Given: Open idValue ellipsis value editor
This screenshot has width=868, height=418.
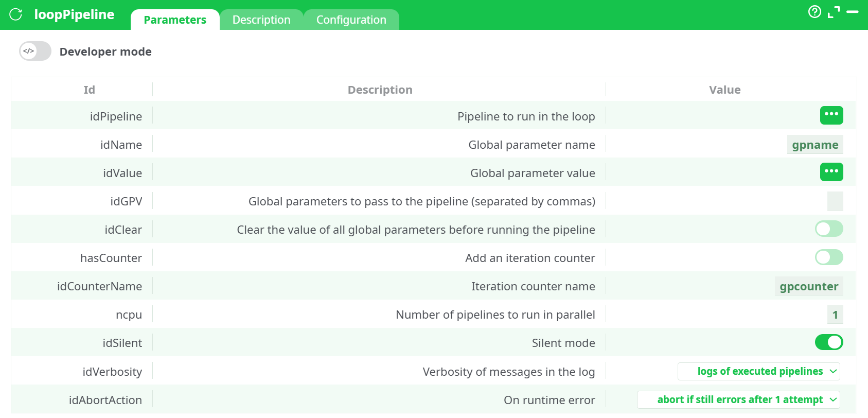Looking at the screenshot, I should 831,172.
